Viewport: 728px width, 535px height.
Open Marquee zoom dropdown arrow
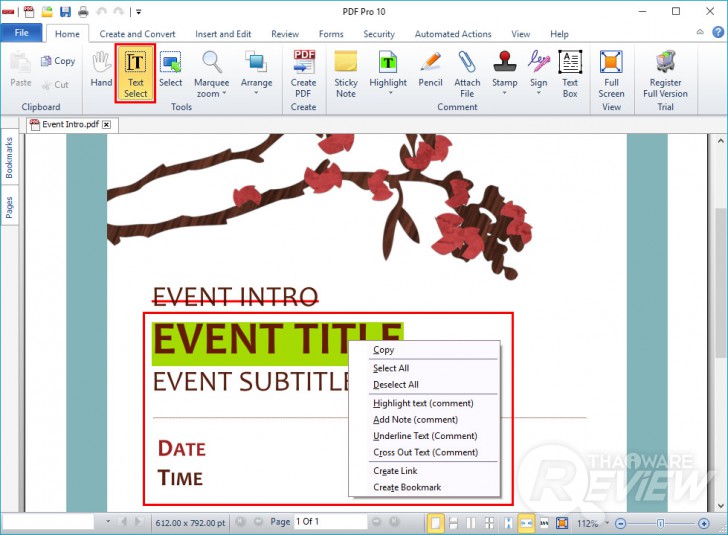[x=224, y=93]
